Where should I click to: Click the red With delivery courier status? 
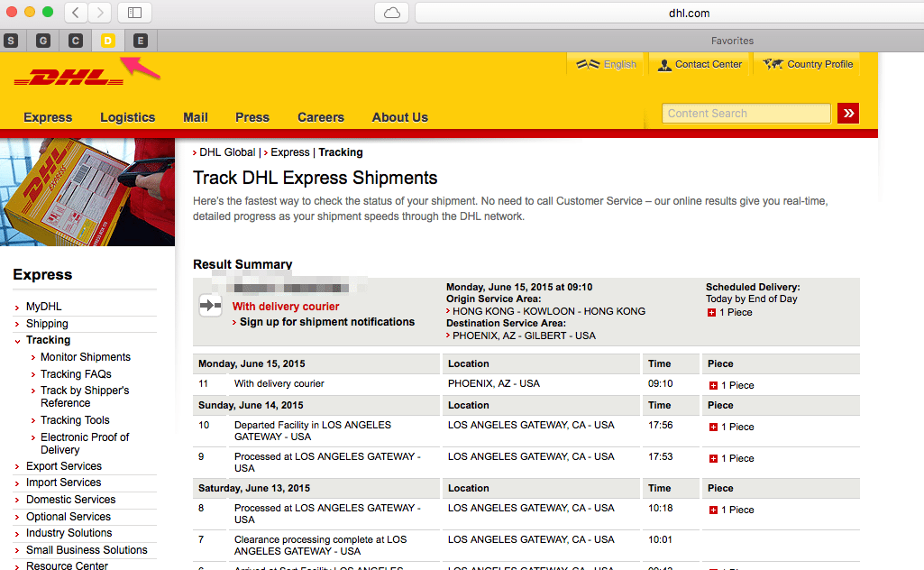pyautogui.click(x=286, y=307)
